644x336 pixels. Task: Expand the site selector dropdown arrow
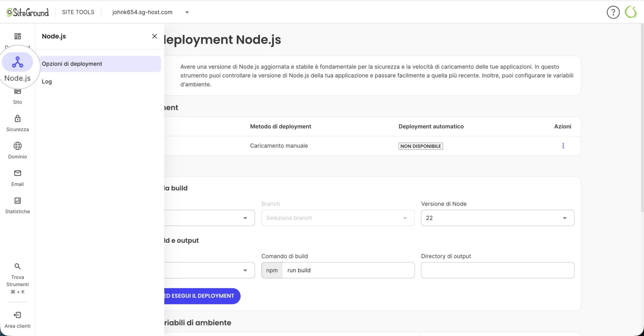coord(187,12)
